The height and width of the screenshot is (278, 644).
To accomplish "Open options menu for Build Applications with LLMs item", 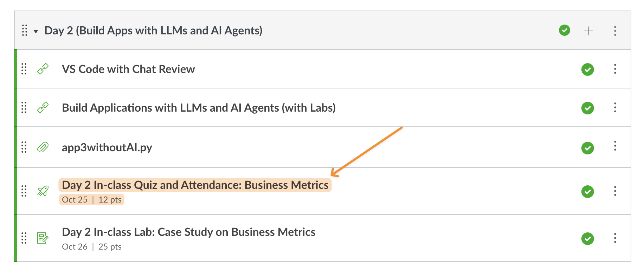I will (615, 107).
